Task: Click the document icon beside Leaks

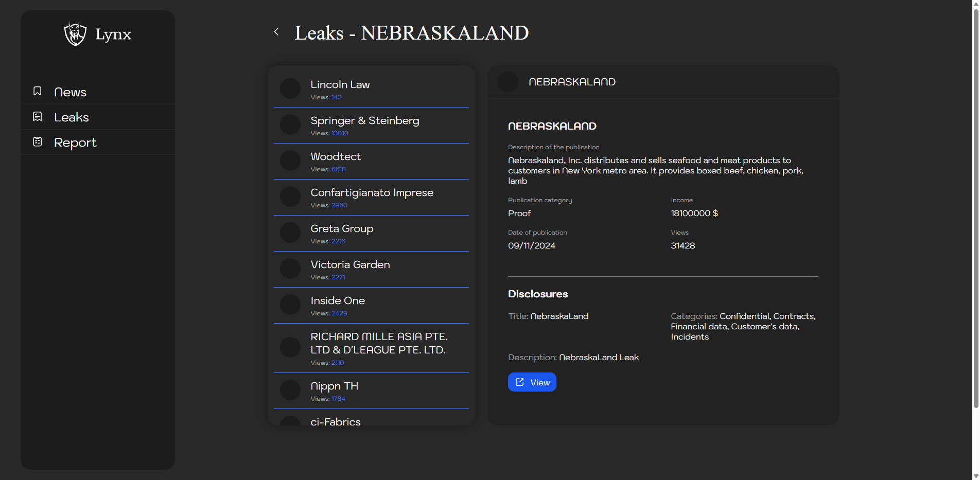Action: [38, 117]
